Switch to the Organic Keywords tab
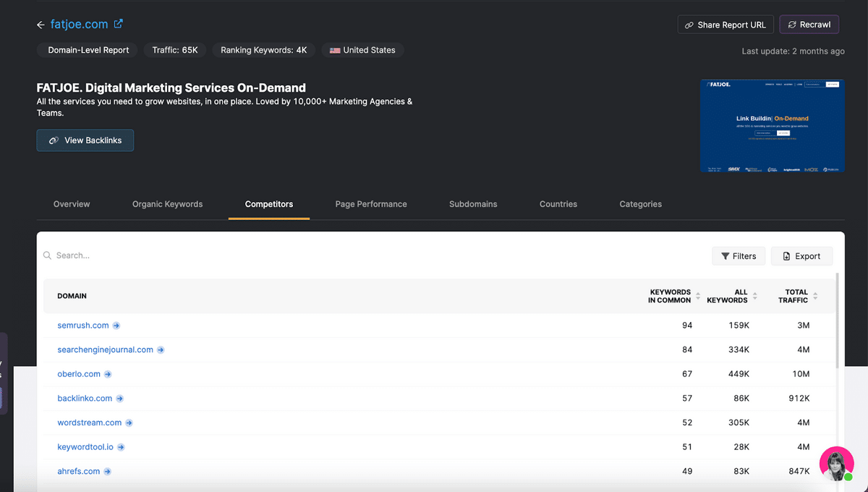The image size is (868, 492). 167,204
